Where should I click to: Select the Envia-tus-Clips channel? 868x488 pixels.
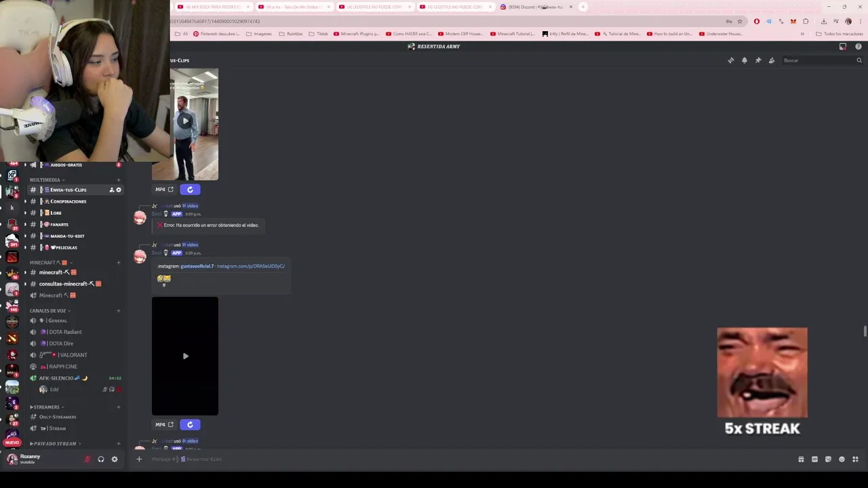coord(75,190)
